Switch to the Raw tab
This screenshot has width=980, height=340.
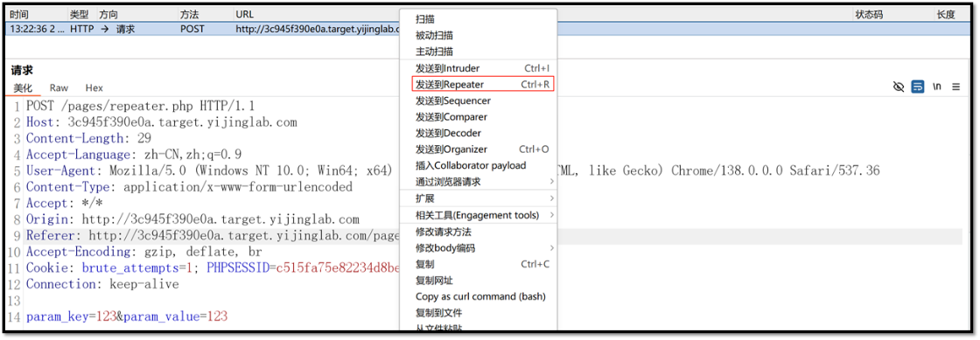click(59, 88)
